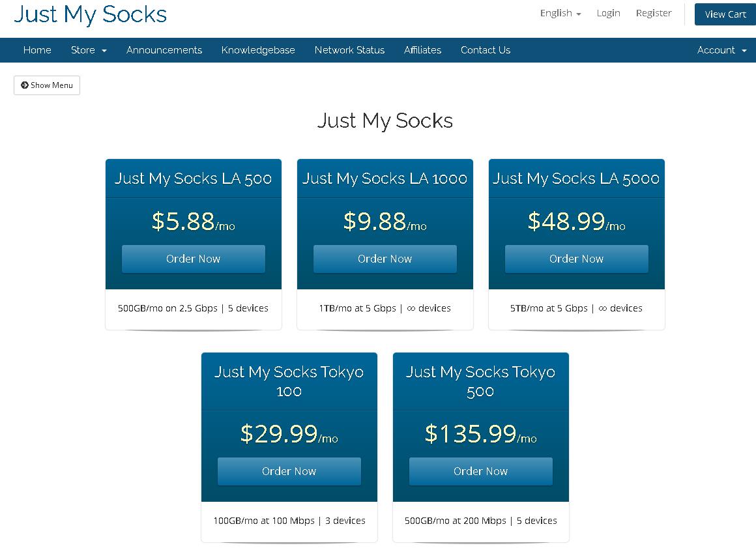Viewport: 756px width, 550px height.
Task: Order the Tokyo 100 plan
Action: click(x=289, y=471)
